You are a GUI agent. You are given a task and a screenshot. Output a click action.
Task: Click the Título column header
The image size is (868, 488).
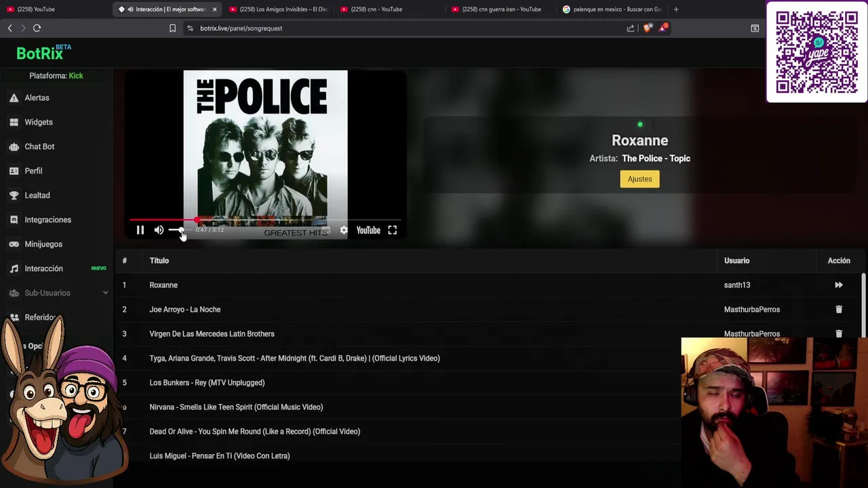tap(159, 260)
